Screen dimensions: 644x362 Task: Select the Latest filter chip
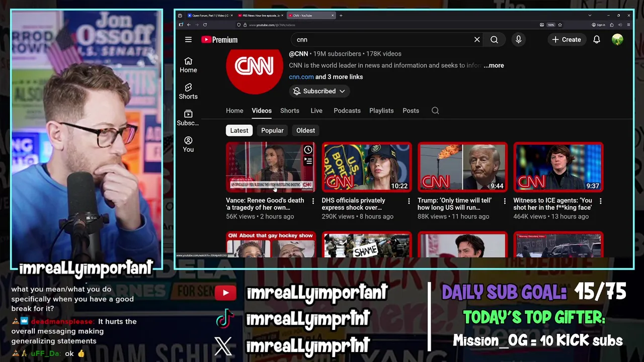tap(239, 130)
